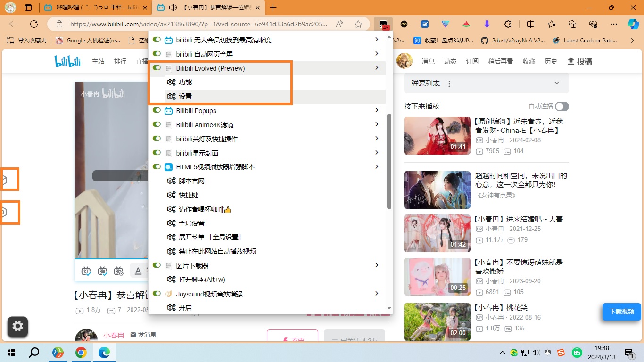Toggle Bilibili Anime4K滤镜 script switch
This screenshot has height=362, width=644.
[x=157, y=124]
